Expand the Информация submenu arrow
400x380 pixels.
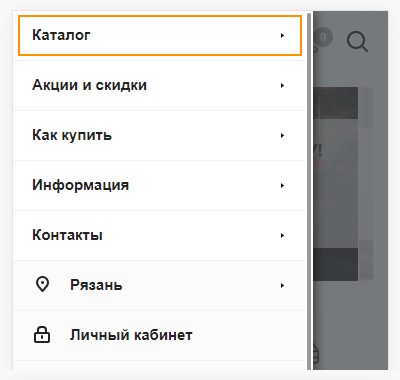pyautogui.click(x=282, y=185)
